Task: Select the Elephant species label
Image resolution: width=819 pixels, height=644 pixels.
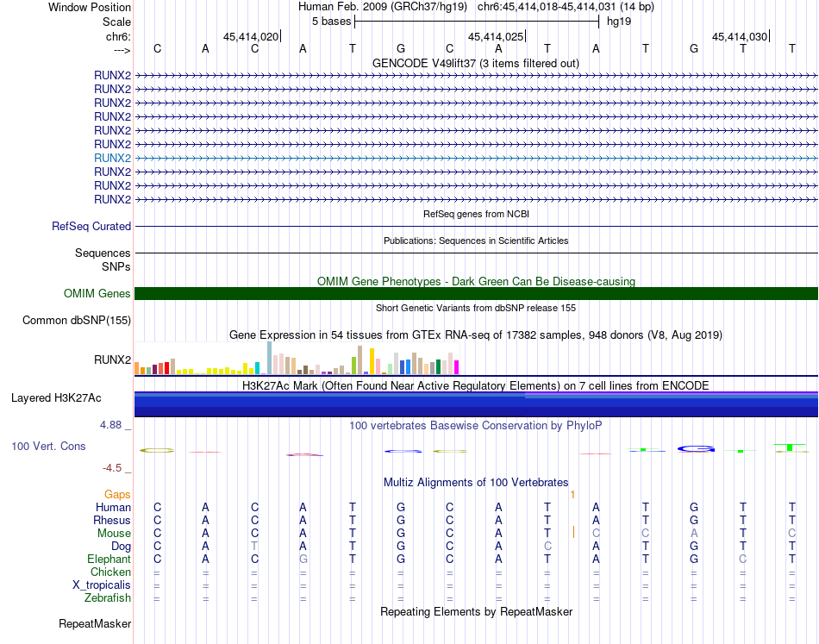Action: [109, 559]
